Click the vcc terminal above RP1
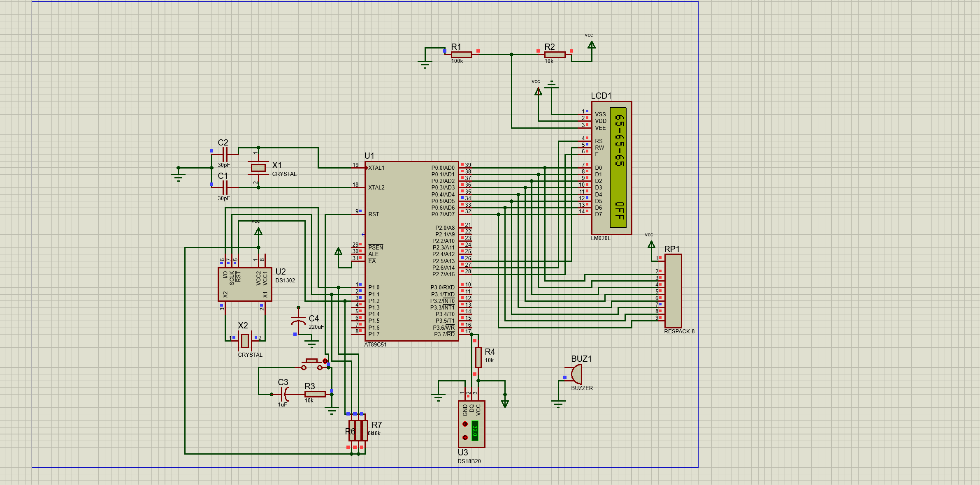This screenshot has height=485, width=980. pos(651,245)
